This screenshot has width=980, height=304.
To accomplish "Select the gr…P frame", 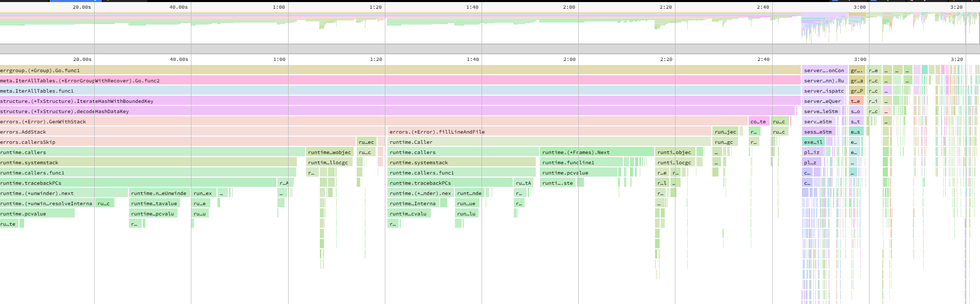I will pyautogui.click(x=857, y=91).
